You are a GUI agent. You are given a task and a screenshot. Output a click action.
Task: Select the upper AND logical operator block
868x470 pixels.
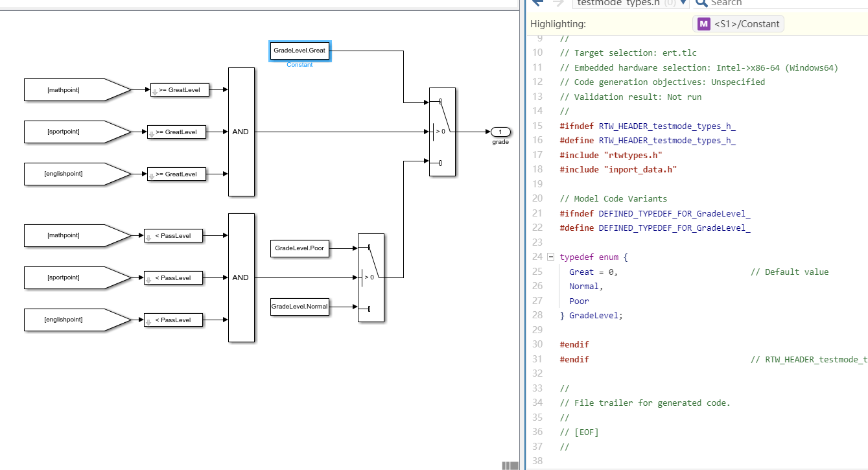coord(240,131)
